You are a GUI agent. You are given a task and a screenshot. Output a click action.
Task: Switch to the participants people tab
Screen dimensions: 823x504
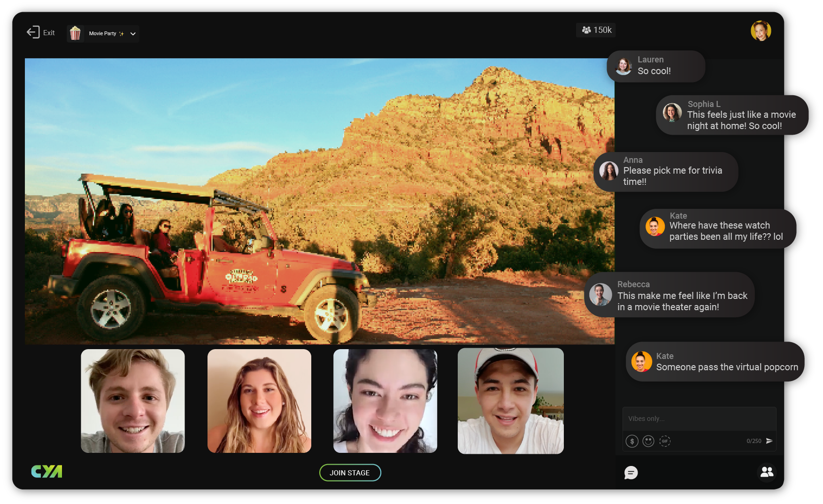[767, 472]
